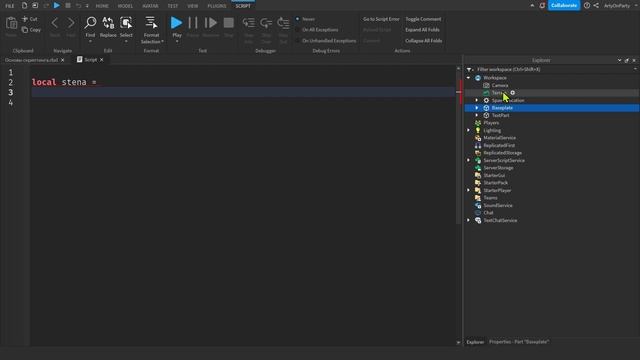Click the undo arrow in quick access bar
640x360 pixels.
pyautogui.click(x=78, y=6)
